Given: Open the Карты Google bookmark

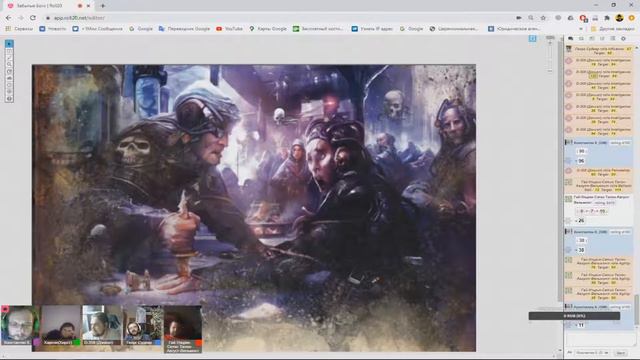Looking at the screenshot, I should click(x=268, y=29).
